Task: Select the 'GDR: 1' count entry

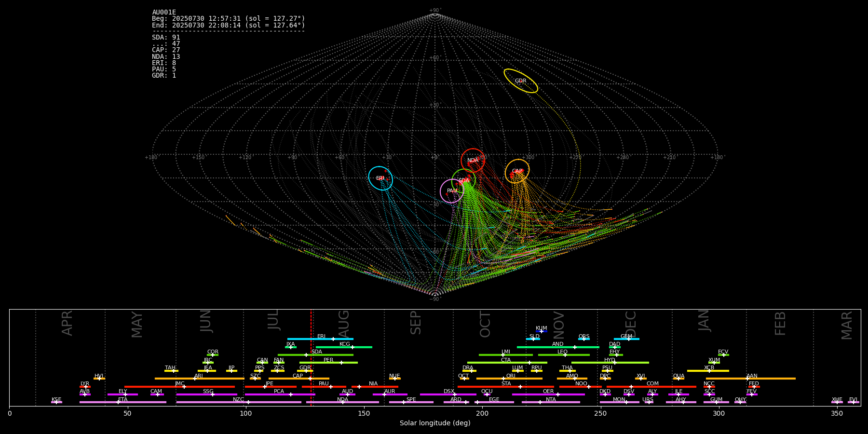Action: pyautogui.click(x=164, y=76)
